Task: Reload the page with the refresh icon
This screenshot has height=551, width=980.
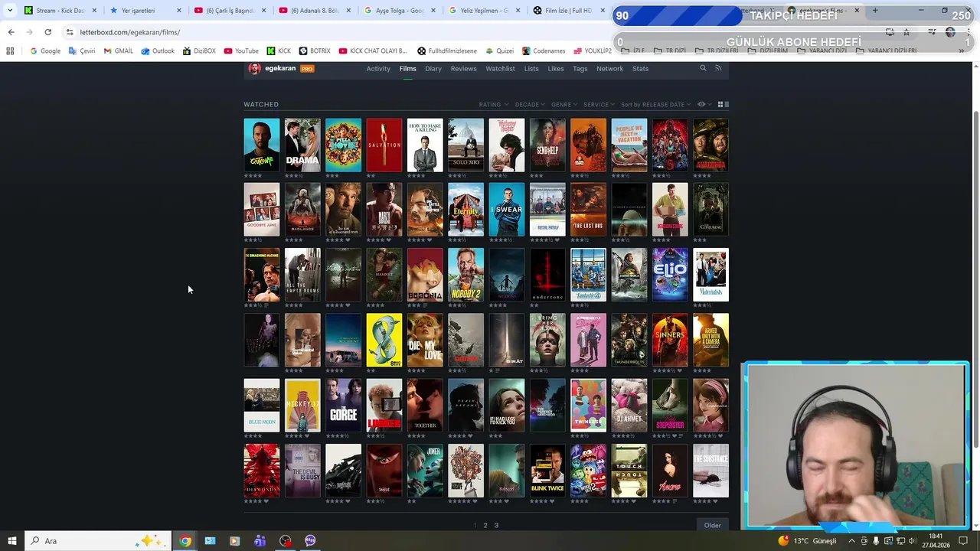Action: click(x=47, y=32)
